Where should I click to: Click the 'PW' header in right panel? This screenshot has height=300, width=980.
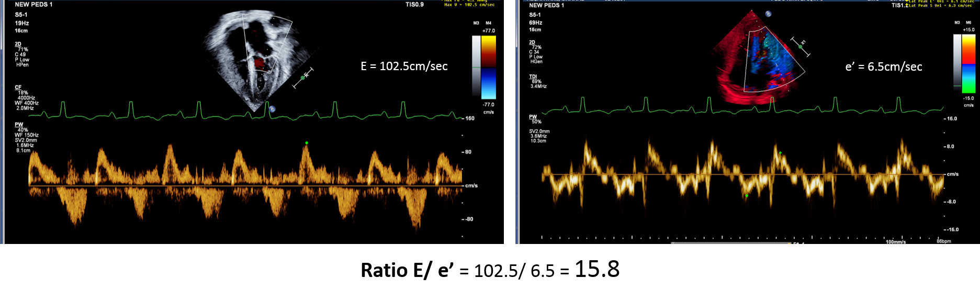533,117
